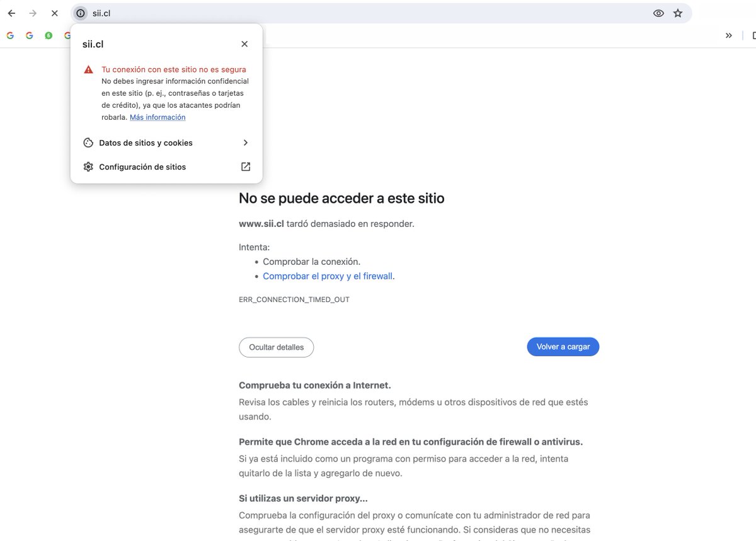This screenshot has width=756, height=541.
Task: Expand the cookies submenu chevron arrow
Action: click(246, 143)
